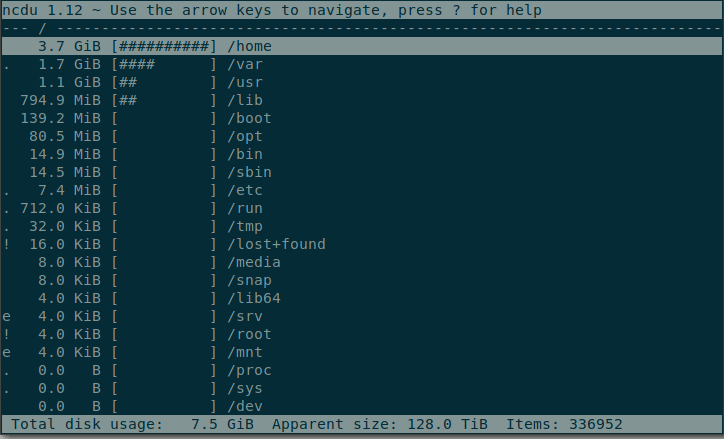Open the /var directory entry
The width and height of the screenshot is (724, 439).
pos(244,64)
